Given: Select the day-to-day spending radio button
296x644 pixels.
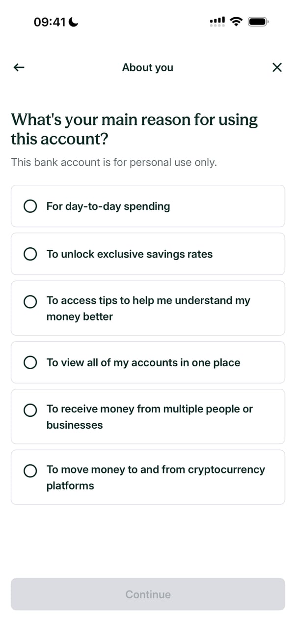Looking at the screenshot, I should [30, 206].
